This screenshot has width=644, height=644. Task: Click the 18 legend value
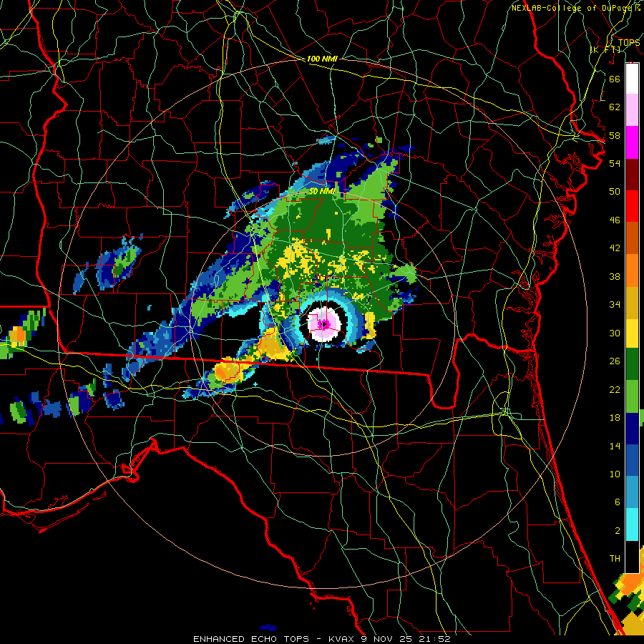[615, 418]
